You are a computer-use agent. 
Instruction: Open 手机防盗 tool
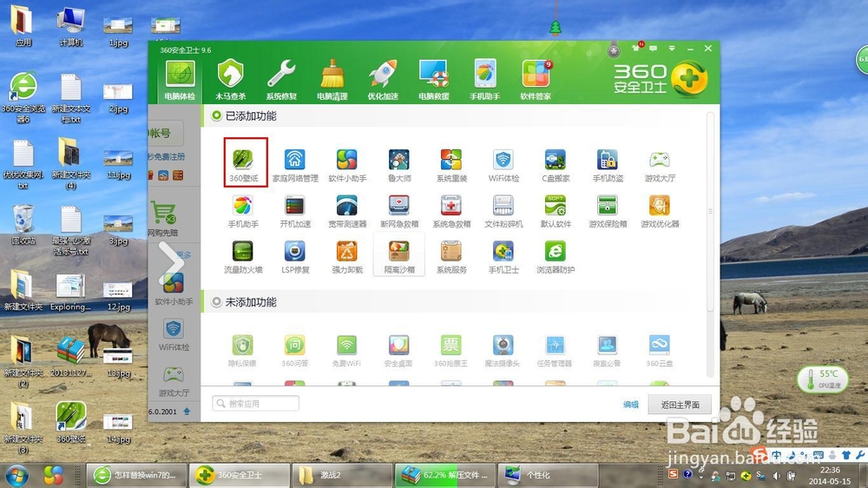coord(608,165)
